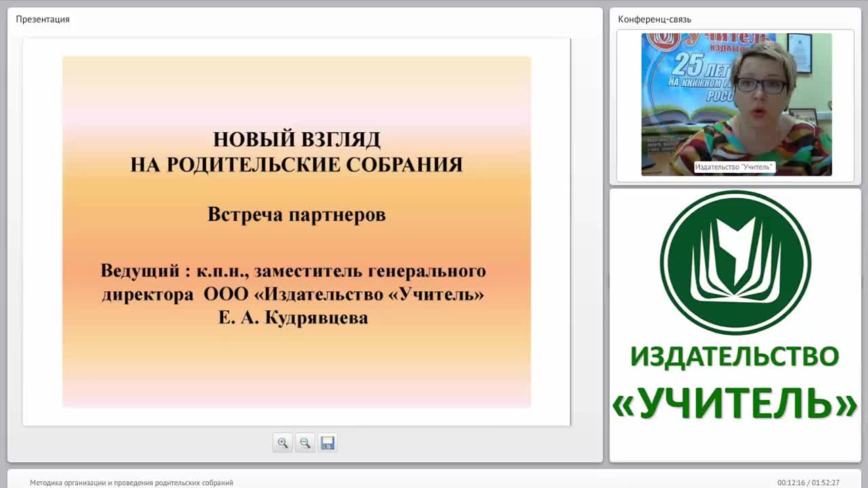Click the Издательство "Учитель" name label on video
Image resolution: width=868 pixels, height=488 pixels.
(x=734, y=167)
